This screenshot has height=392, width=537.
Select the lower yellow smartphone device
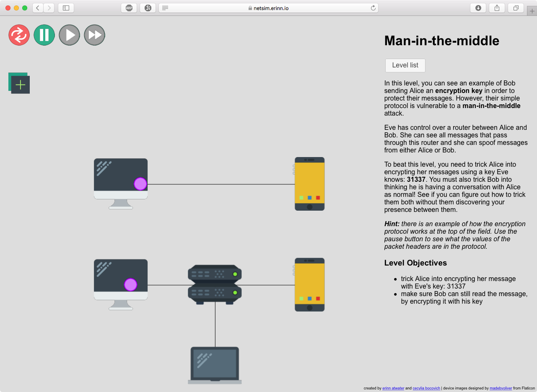click(x=309, y=284)
